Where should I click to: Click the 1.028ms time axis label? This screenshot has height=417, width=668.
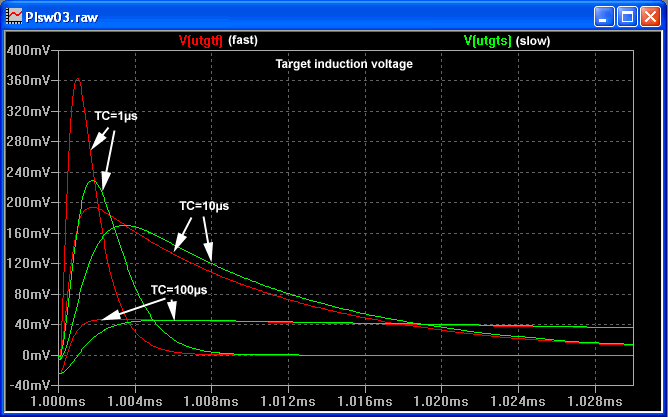(595, 401)
